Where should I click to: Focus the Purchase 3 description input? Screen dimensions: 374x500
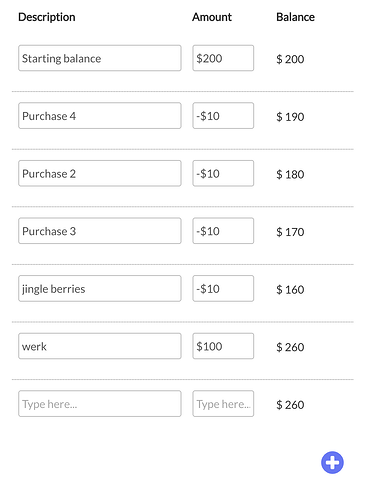pyautogui.click(x=100, y=231)
